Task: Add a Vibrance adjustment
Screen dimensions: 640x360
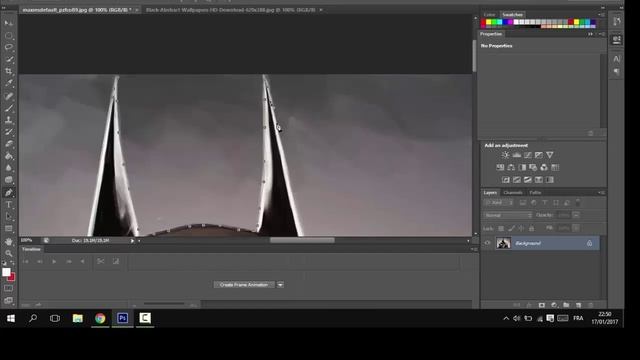Action: coord(550,155)
